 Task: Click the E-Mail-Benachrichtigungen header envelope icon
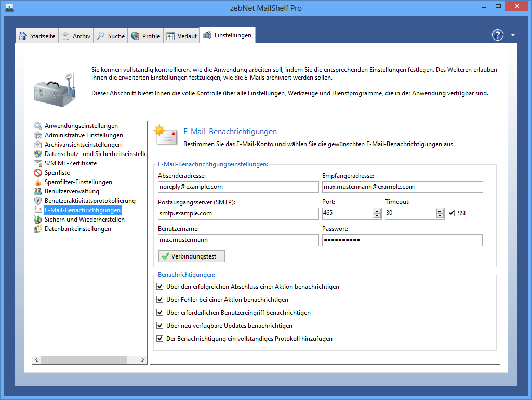click(x=165, y=135)
